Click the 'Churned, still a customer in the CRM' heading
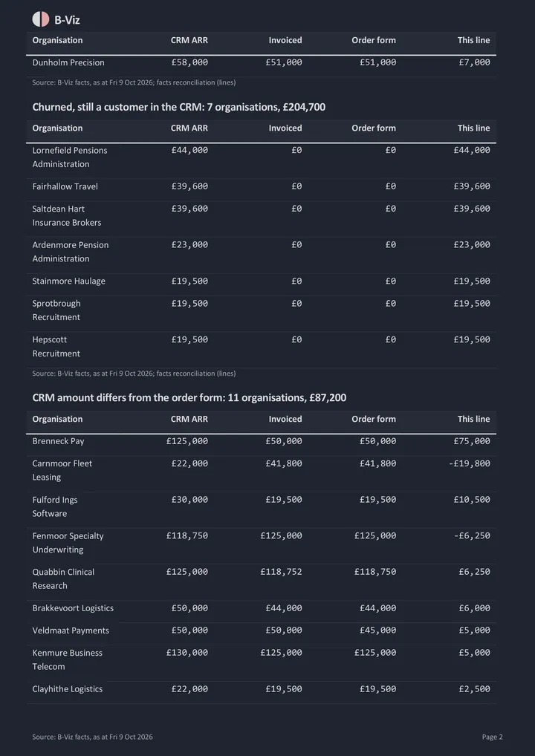This screenshot has width=535, height=756. [x=179, y=107]
